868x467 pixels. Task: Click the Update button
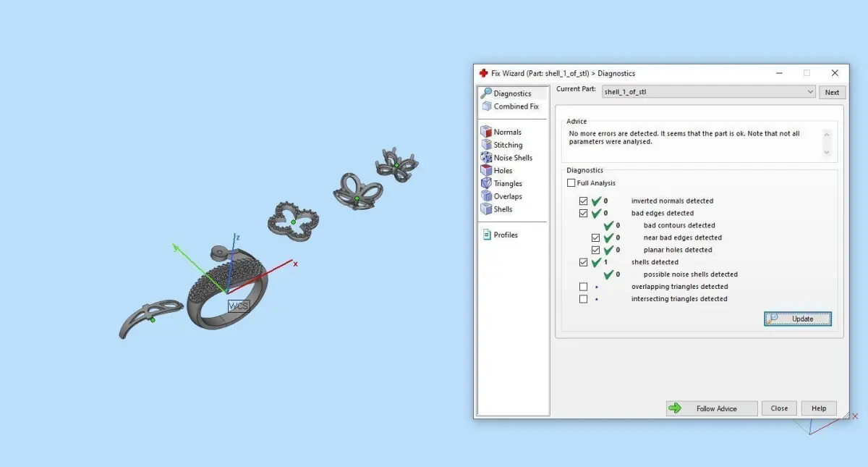pyautogui.click(x=798, y=319)
